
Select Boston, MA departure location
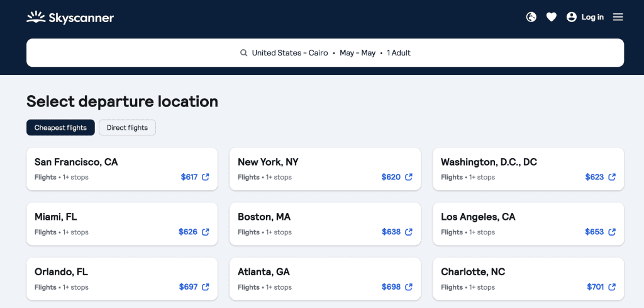[325, 224]
